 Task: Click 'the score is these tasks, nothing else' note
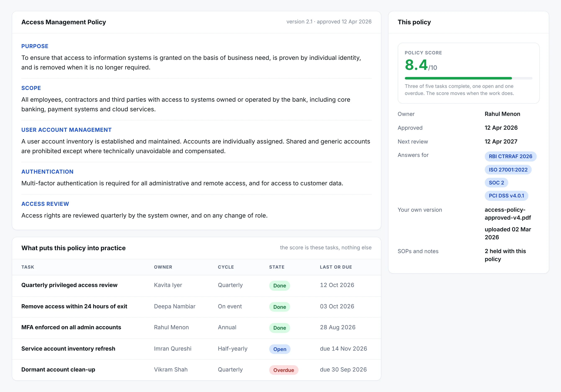click(x=326, y=247)
